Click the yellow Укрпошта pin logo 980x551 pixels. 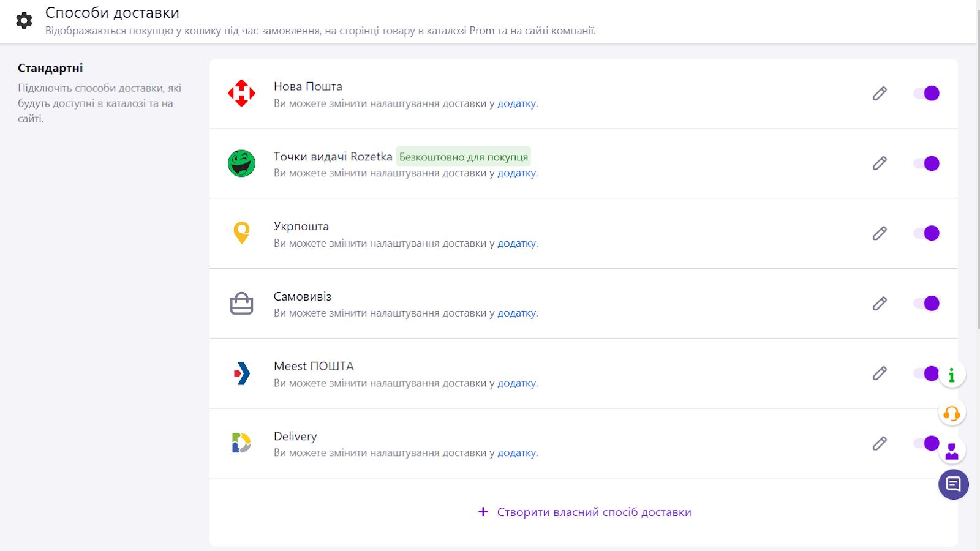coord(241,233)
